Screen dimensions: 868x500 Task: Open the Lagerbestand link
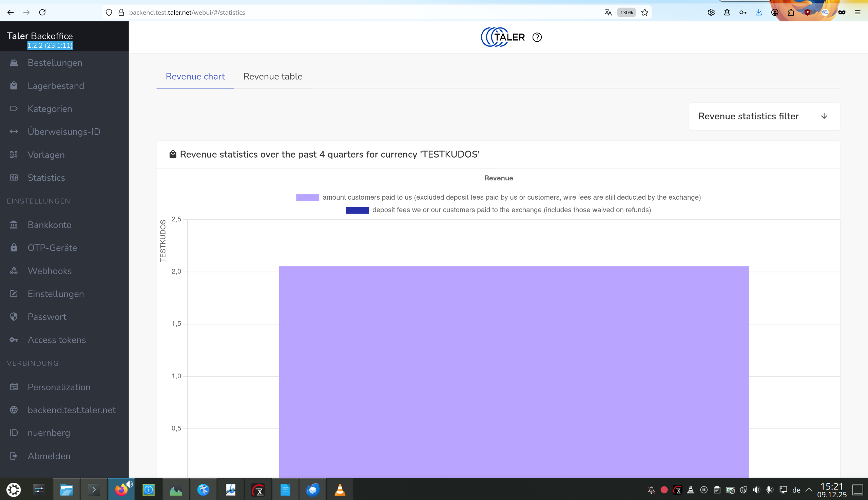pyautogui.click(x=56, y=85)
